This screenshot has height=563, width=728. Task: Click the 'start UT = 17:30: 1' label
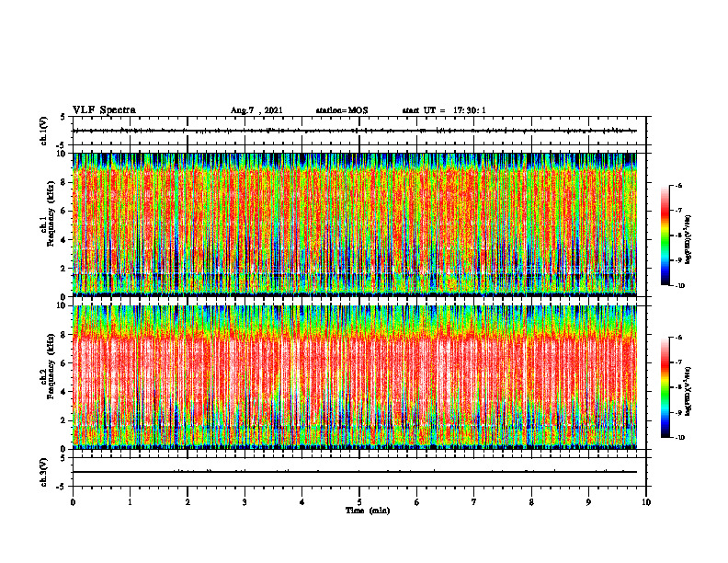tap(444, 110)
